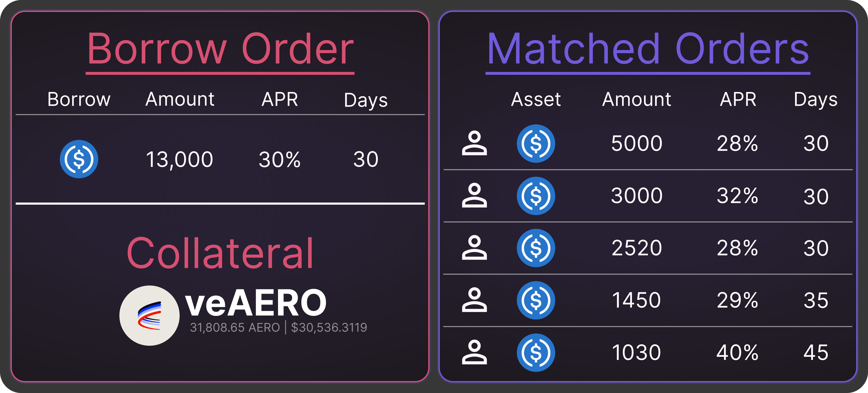The width and height of the screenshot is (868, 393).
Task: Click the 40% APR matched order value
Action: (737, 353)
